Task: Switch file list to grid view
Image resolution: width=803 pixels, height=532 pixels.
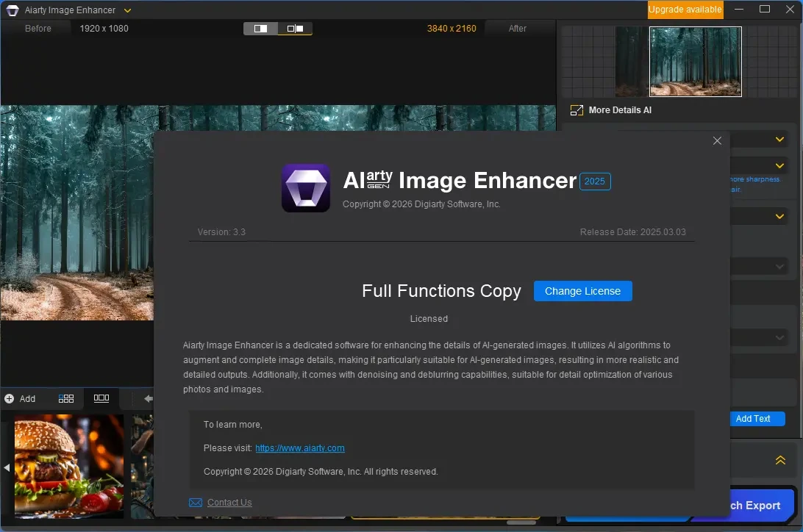Action: pos(66,398)
